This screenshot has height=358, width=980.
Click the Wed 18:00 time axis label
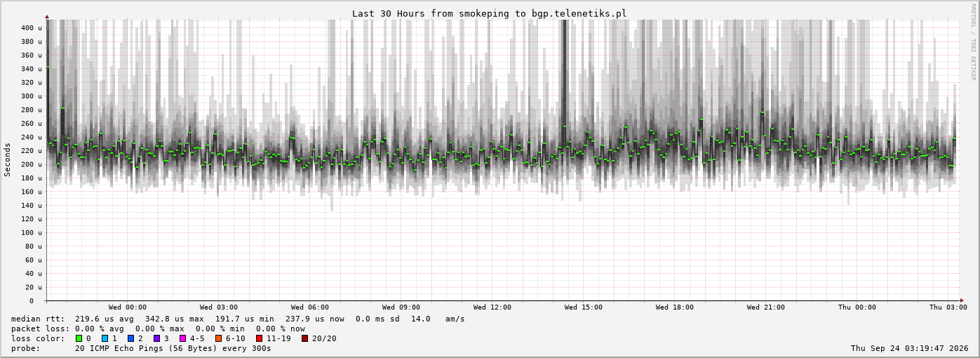[x=675, y=307]
